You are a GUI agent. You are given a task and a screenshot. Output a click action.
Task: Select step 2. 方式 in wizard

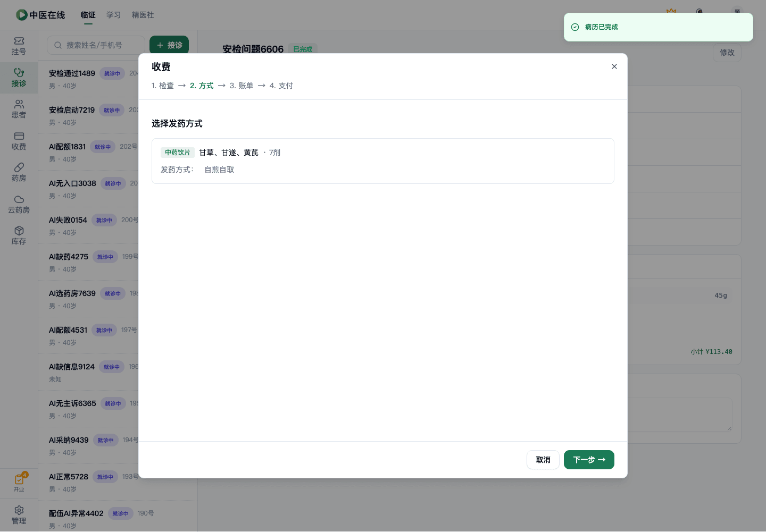pyautogui.click(x=202, y=86)
